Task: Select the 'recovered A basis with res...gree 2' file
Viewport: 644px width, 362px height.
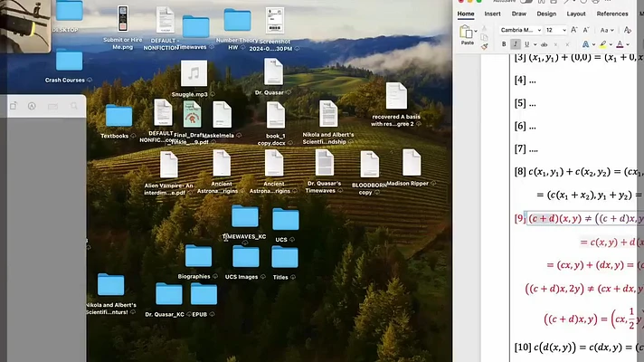Action: pos(396,96)
